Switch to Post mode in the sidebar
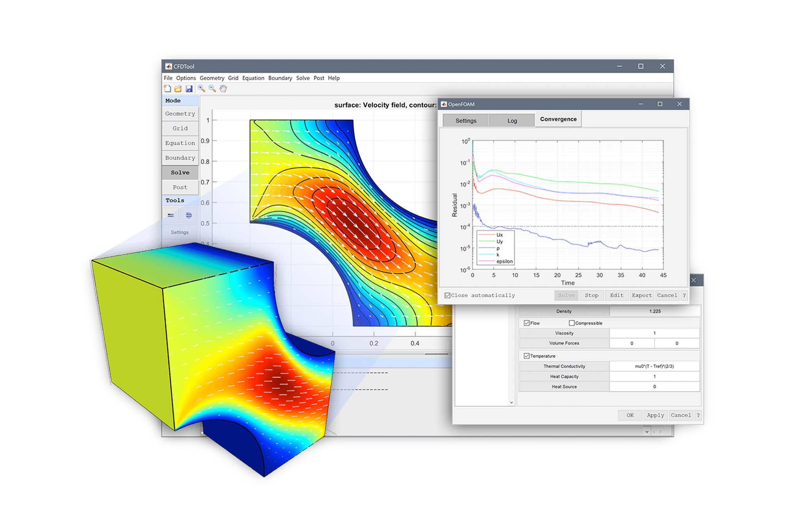Screen dimensions: 799x532 (180, 187)
